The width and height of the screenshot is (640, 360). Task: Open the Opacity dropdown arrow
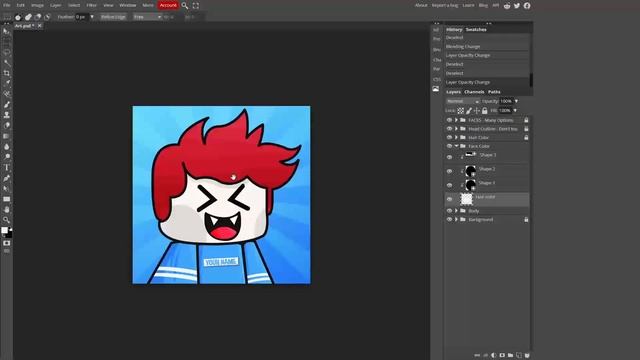pyautogui.click(x=516, y=101)
